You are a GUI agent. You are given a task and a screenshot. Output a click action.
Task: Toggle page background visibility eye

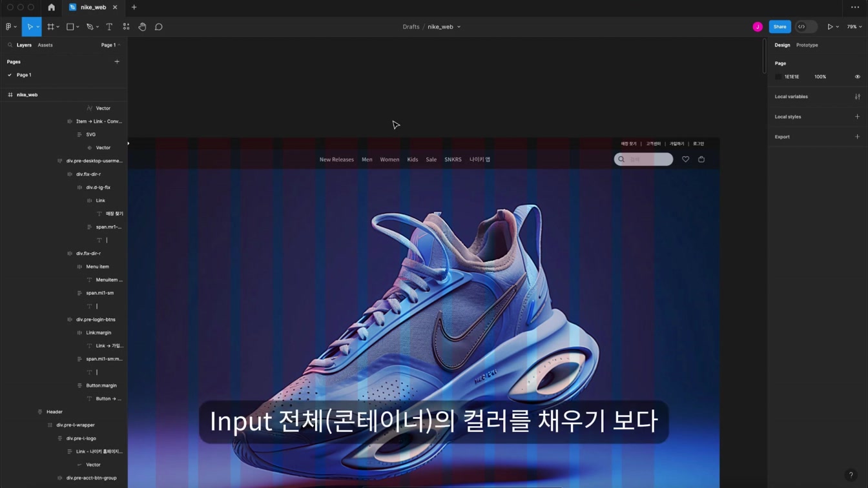click(x=857, y=77)
